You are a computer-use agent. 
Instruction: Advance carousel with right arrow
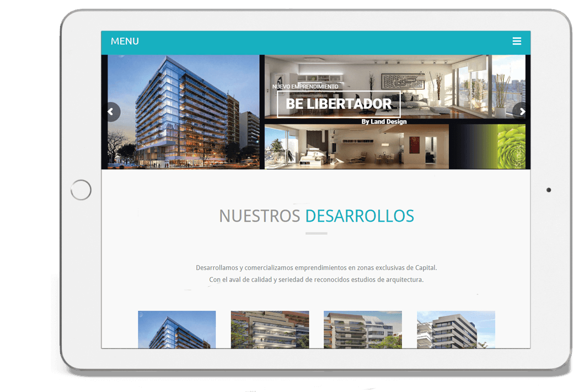(521, 111)
